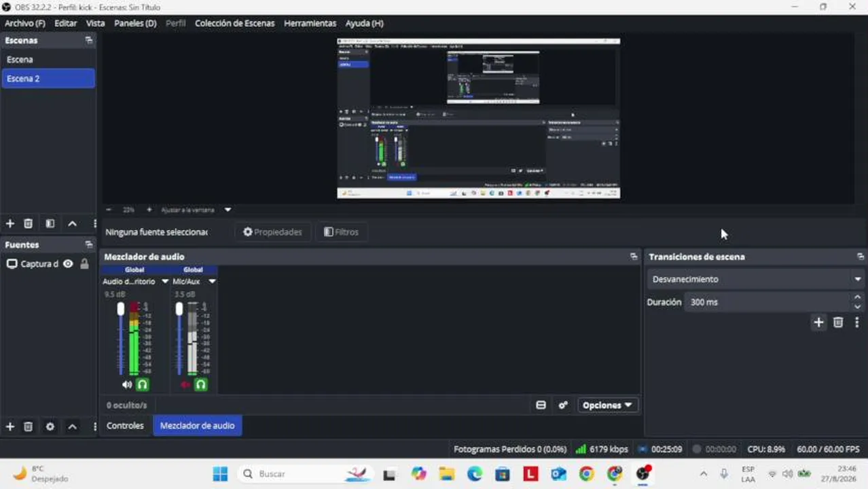Undock the Mezclador de audio panel

634,257
